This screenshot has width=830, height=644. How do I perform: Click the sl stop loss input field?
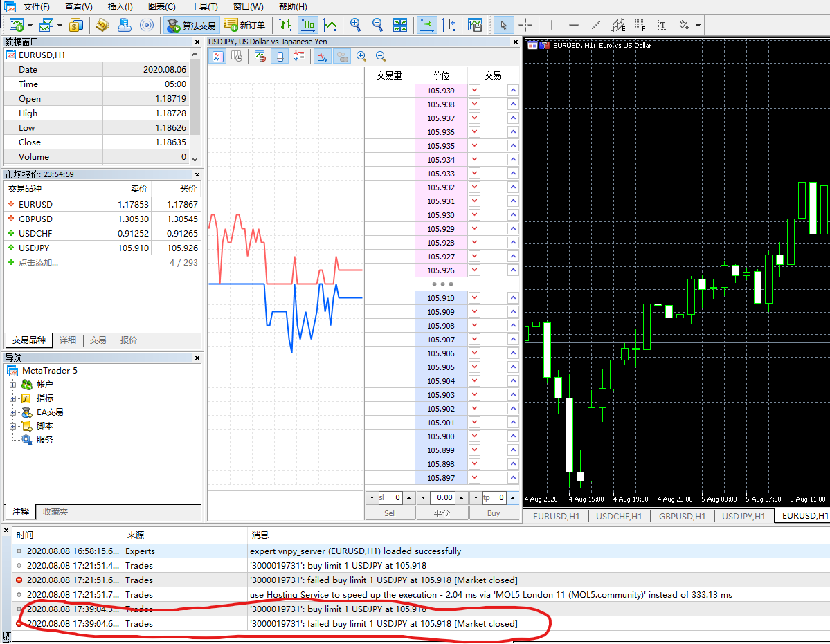click(x=390, y=497)
